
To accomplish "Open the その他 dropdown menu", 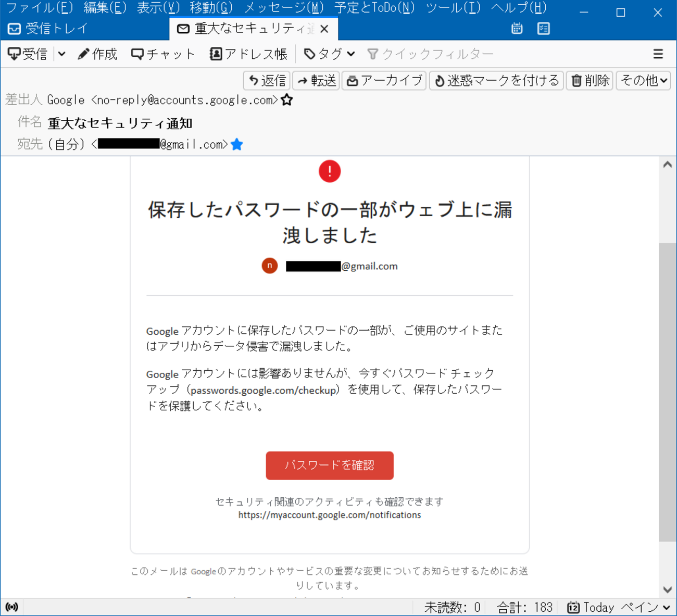I will click(x=643, y=81).
